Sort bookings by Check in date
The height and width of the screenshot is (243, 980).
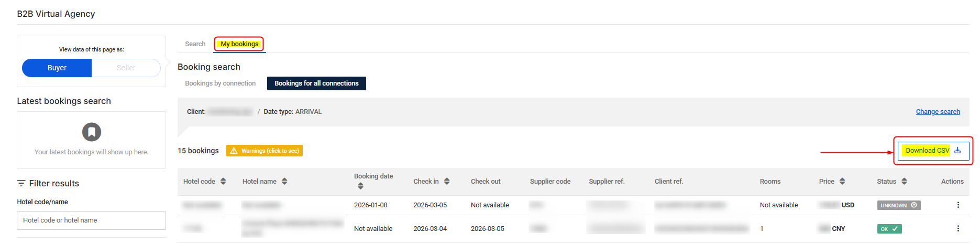tap(447, 182)
